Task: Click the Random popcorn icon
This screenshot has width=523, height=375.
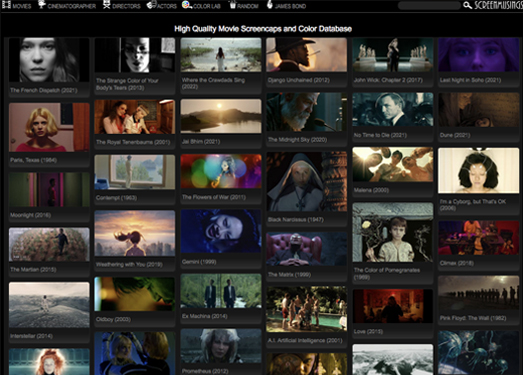Action: coord(233,5)
